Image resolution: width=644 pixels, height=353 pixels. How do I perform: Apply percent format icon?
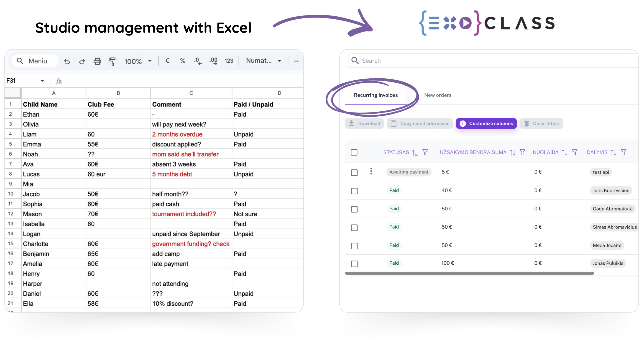[182, 61]
